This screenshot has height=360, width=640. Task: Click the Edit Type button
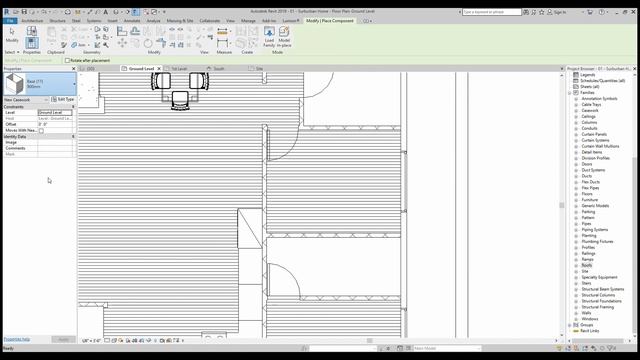63,100
